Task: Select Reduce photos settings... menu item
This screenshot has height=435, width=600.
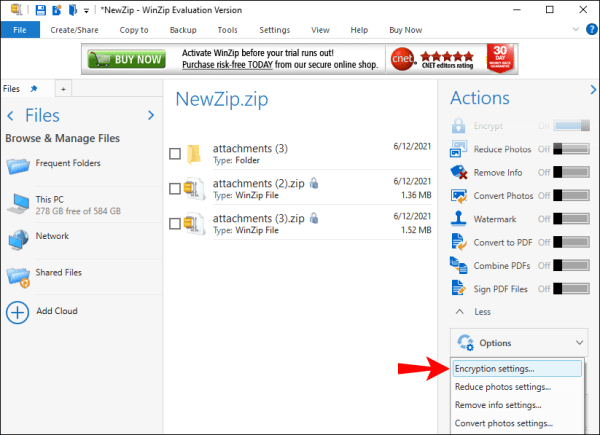Action: coord(517,387)
